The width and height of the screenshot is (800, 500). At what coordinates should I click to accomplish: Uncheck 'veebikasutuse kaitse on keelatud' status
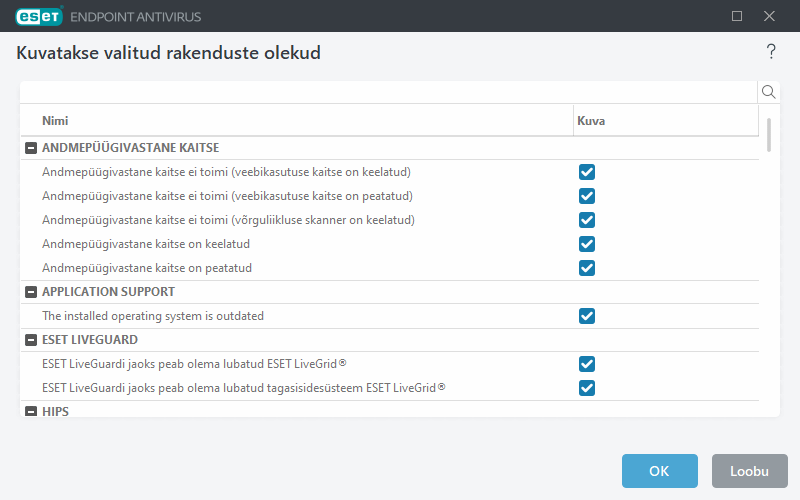coord(587,172)
